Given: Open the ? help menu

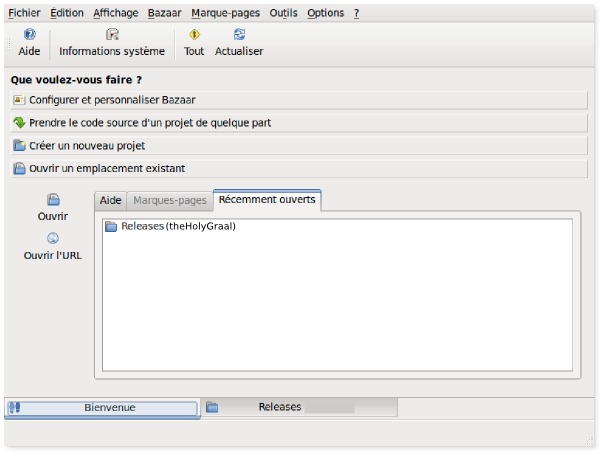Looking at the screenshot, I should (x=356, y=13).
